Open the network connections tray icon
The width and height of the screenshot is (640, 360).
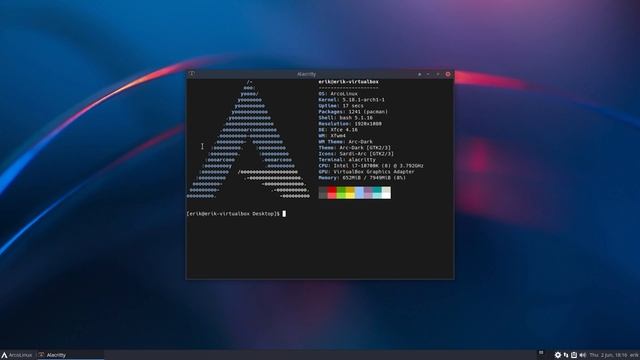566,355
